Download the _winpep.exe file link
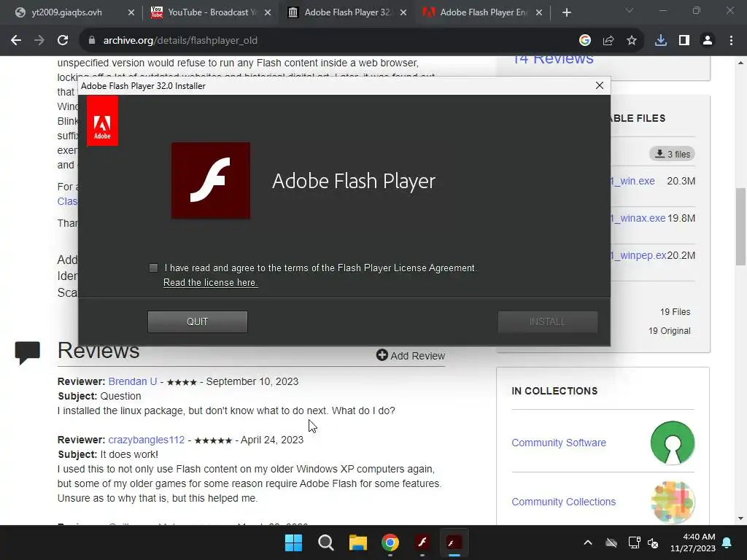Image resolution: width=747 pixels, height=560 pixels. [x=638, y=255]
